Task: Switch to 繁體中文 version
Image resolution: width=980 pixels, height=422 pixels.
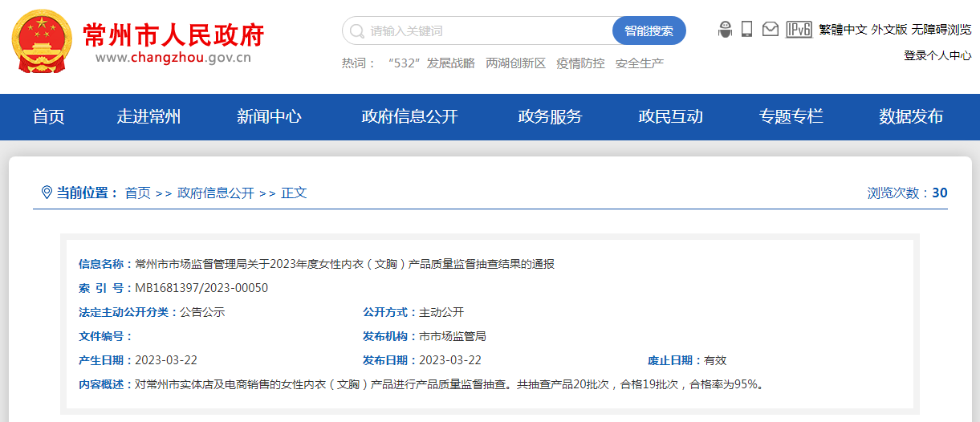Action: pos(843,30)
